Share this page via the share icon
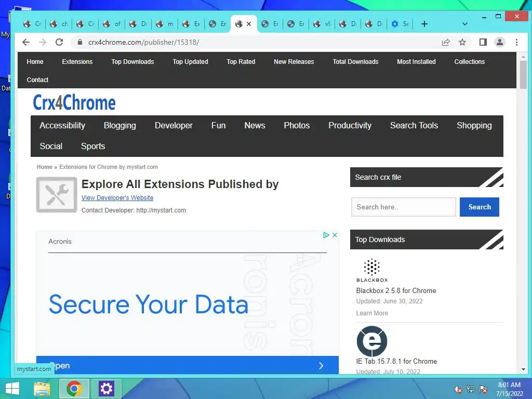The height and width of the screenshot is (399, 532). (445, 42)
